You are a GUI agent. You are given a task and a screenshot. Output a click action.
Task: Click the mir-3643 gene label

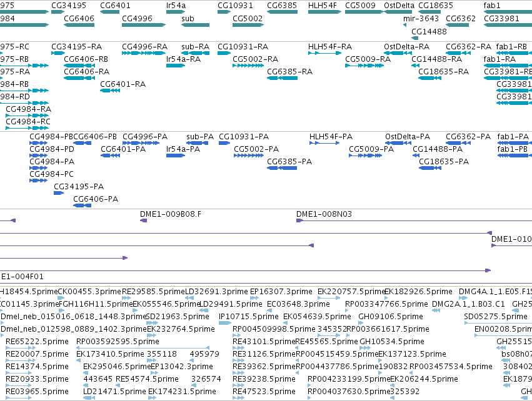click(421, 18)
